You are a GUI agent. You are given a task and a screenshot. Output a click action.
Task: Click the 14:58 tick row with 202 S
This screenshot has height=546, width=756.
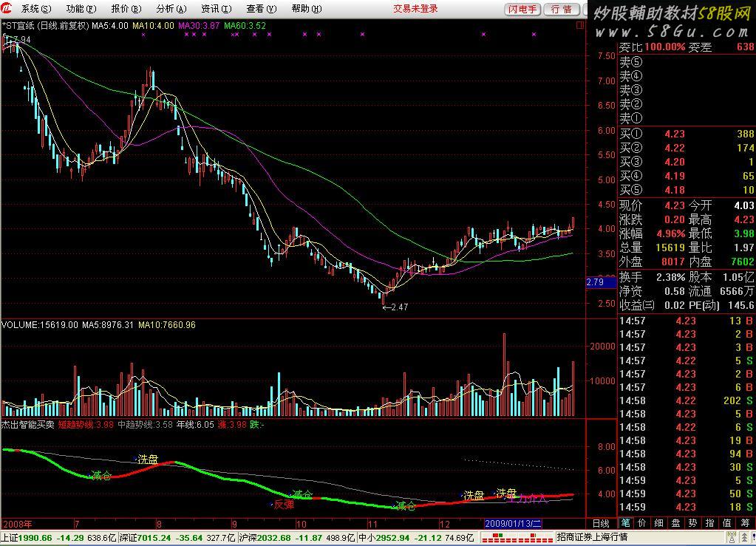[x=687, y=400]
